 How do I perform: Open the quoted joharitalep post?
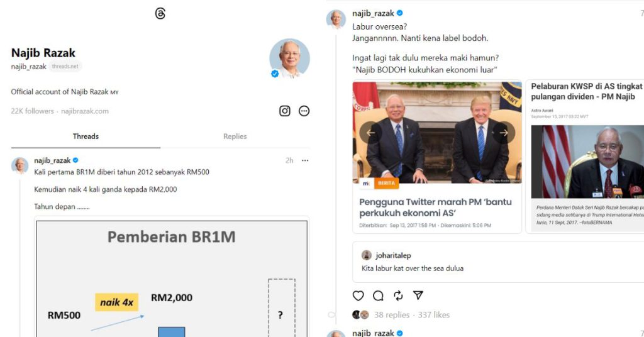498,262
